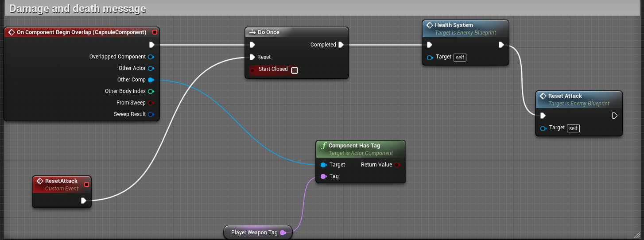The height and width of the screenshot is (240, 644).
Task: Toggle the Start Closed checkbox
Action: [x=295, y=70]
